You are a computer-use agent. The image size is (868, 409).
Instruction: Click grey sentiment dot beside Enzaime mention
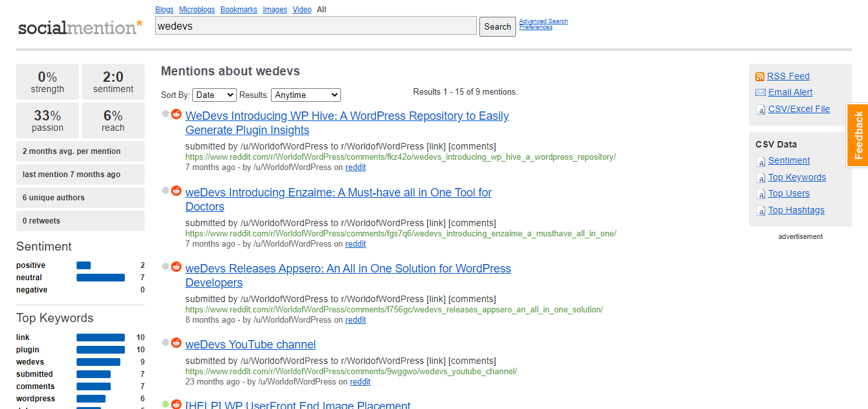pos(165,191)
